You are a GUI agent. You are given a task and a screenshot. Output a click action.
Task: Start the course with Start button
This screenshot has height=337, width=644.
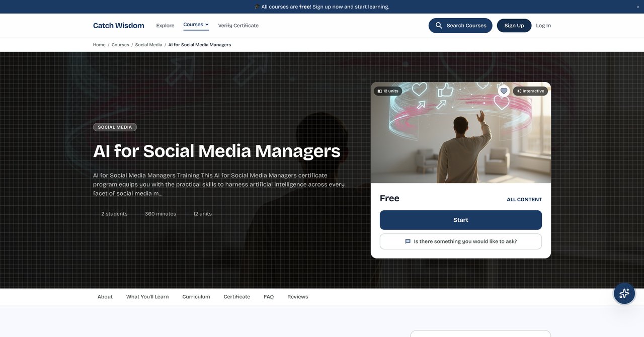[x=461, y=220]
